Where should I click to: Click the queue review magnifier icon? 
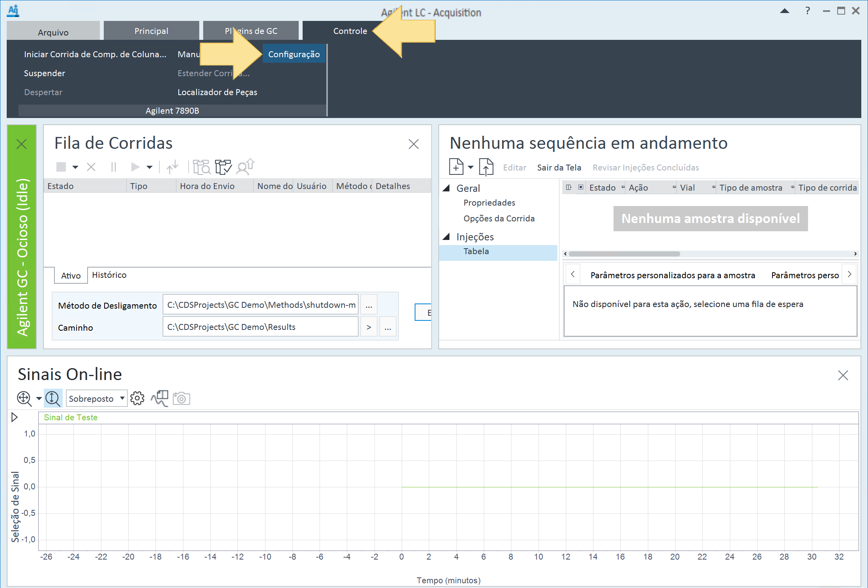click(x=202, y=167)
